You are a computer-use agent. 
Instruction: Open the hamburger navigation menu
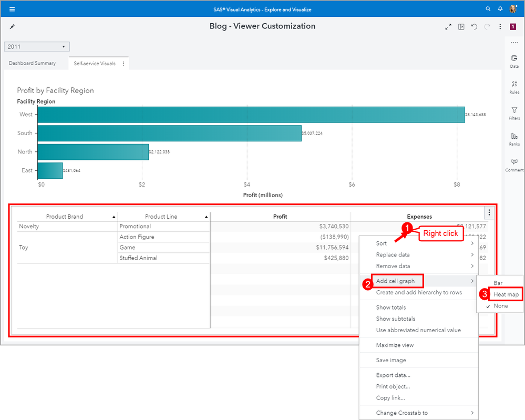tap(12, 9)
